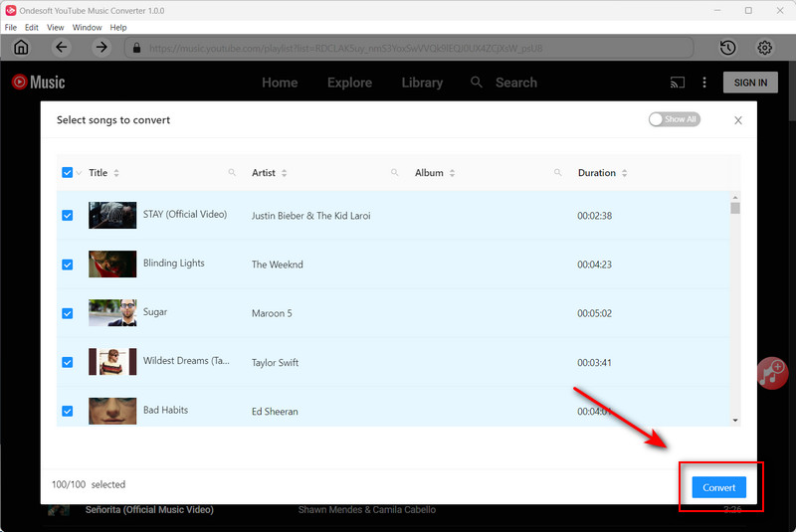Click artist Maroon 5

point(272,313)
